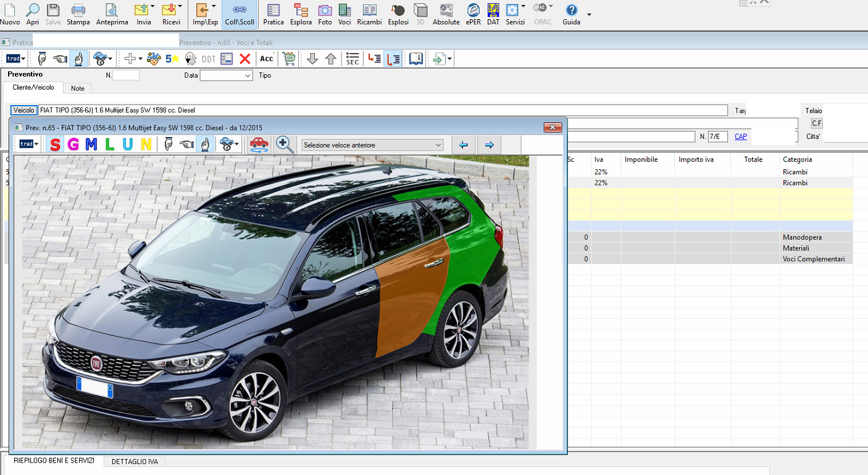868x475 pixels.
Task: Open the Data date dropdown
Action: click(248, 75)
